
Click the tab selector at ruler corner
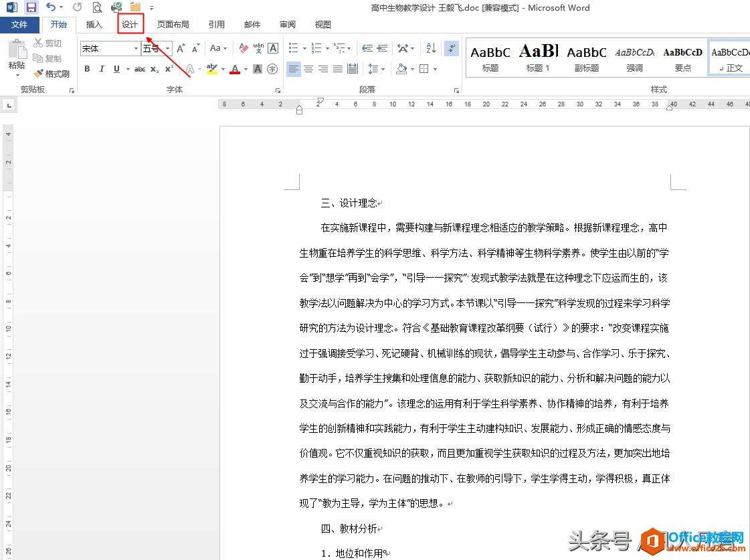(x=9, y=105)
